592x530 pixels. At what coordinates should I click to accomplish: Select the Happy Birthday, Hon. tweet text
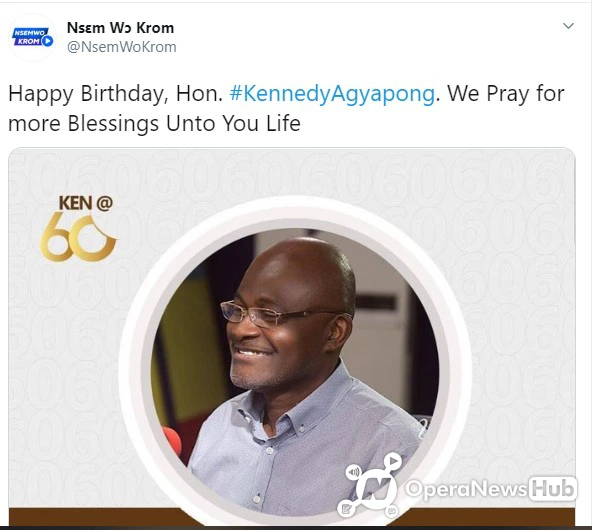116,94
